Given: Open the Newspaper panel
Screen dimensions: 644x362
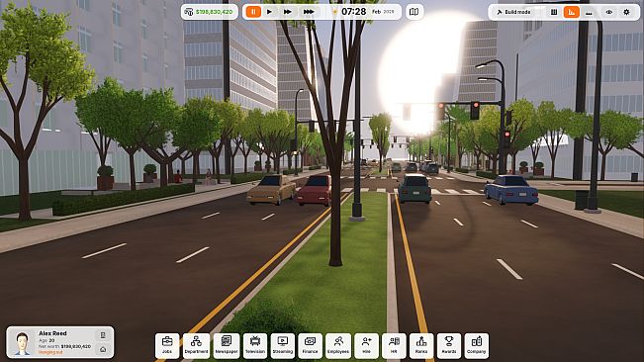Looking at the screenshot, I should coord(227,345).
